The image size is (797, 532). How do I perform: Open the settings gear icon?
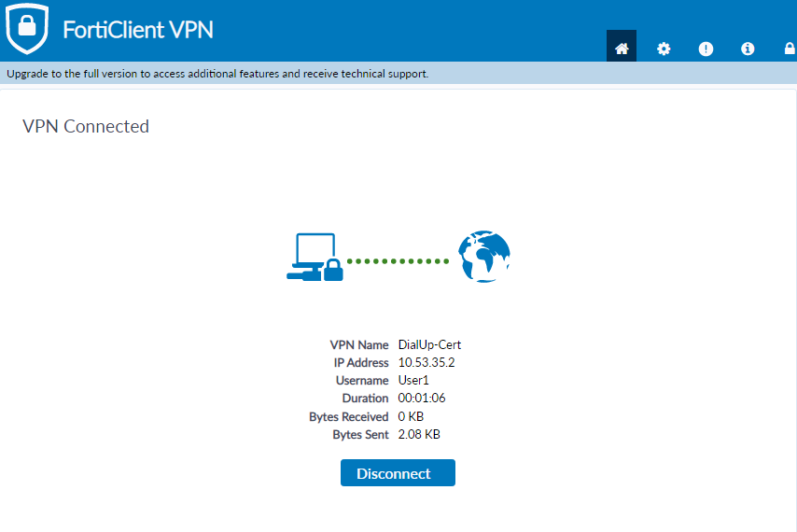click(664, 49)
